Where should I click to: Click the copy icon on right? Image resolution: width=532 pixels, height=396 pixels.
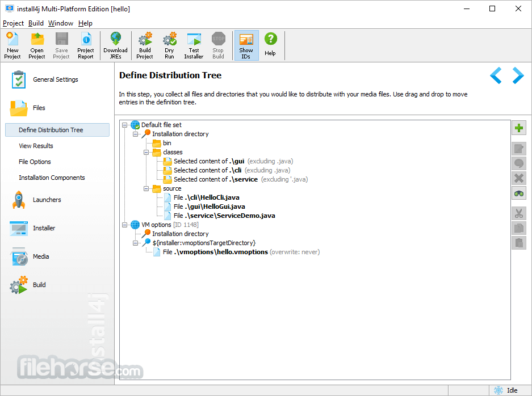[519, 228]
